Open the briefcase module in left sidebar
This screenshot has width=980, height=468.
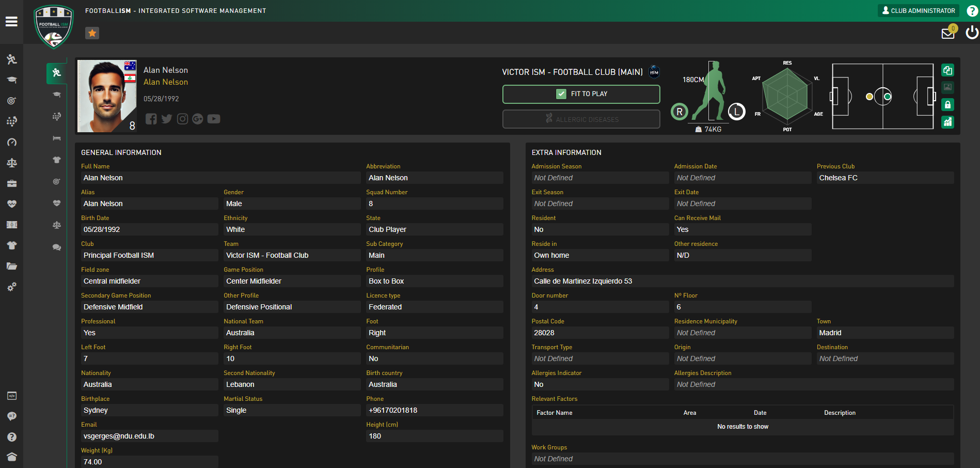11,183
